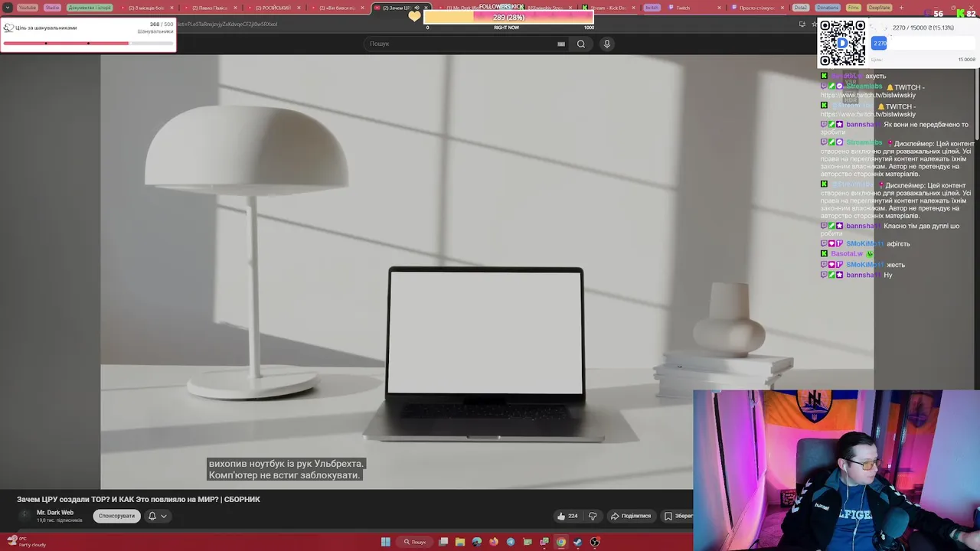The height and width of the screenshot is (551, 980).
Task: Share the video via Поділитися
Action: [x=630, y=516]
